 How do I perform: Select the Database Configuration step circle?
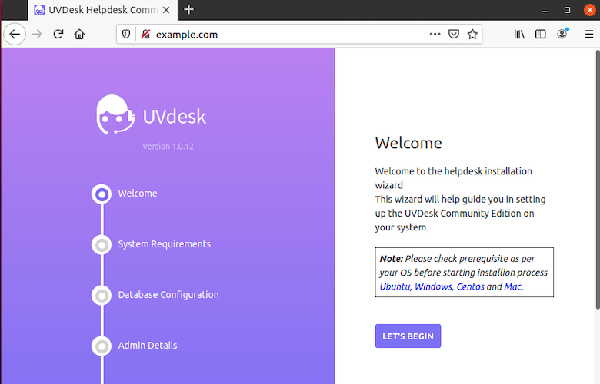102,295
